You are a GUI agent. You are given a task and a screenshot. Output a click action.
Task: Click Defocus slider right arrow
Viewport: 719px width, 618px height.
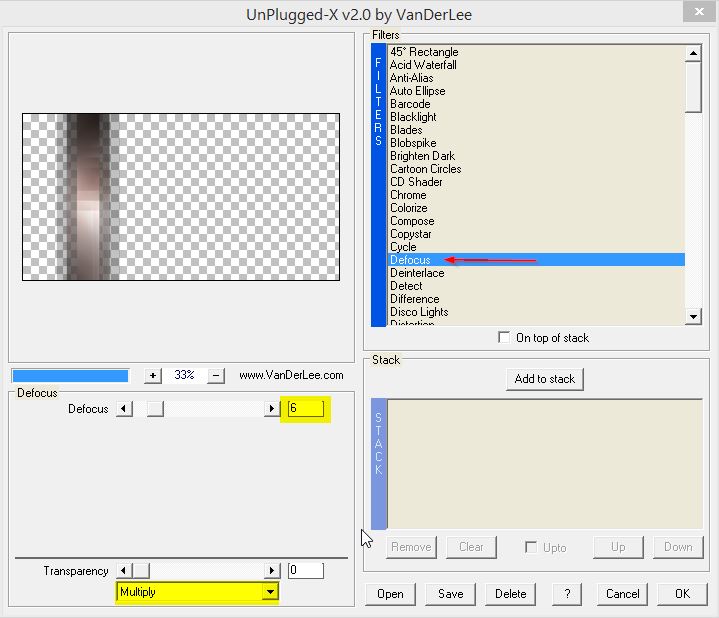point(272,408)
